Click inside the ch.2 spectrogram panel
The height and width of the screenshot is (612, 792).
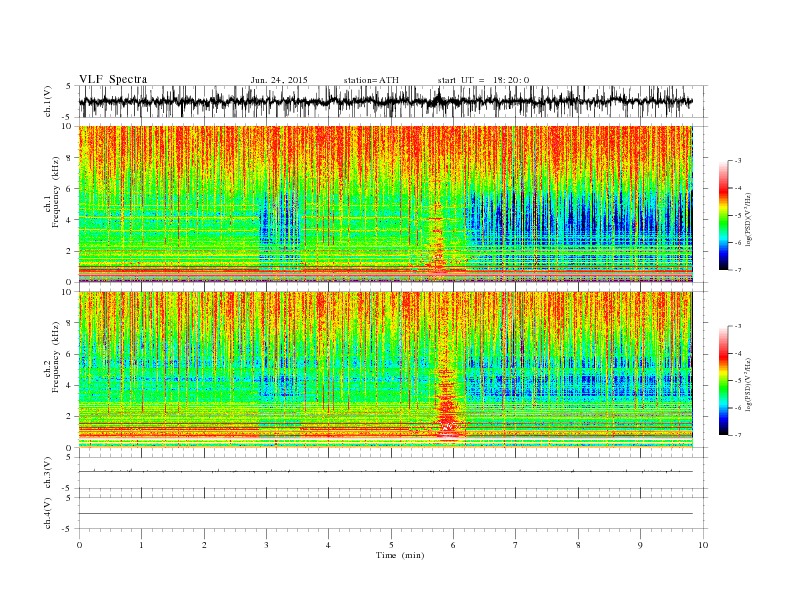pos(386,370)
